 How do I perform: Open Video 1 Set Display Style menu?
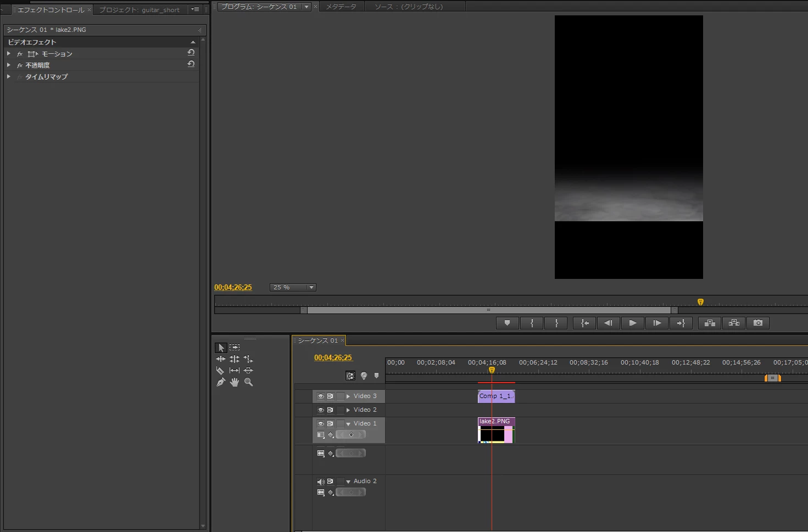click(321, 435)
